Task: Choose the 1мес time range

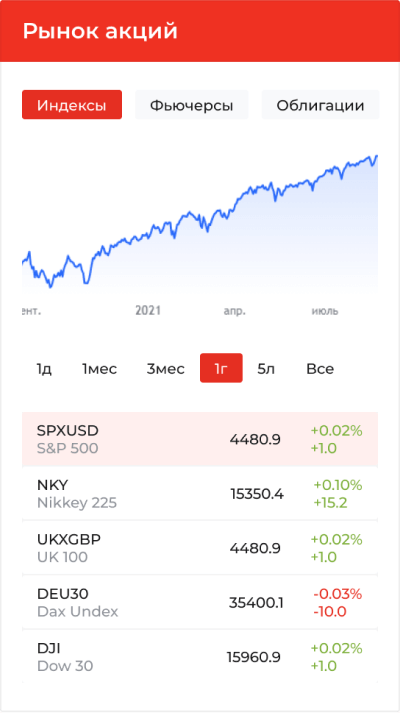Action: click(x=99, y=368)
